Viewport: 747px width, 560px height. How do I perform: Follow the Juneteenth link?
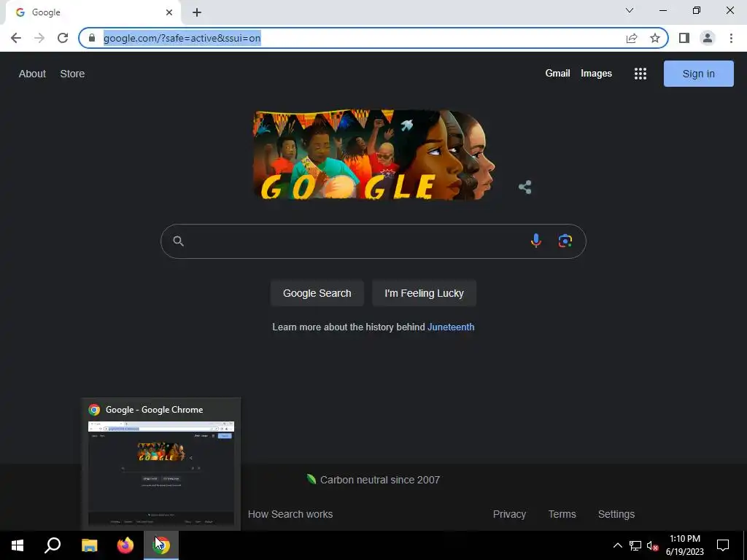click(451, 327)
